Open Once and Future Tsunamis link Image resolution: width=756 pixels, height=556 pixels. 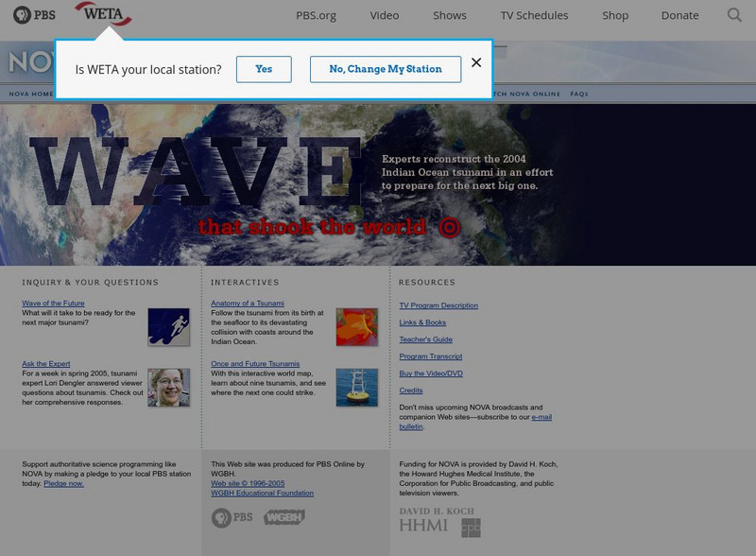pyautogui.click(x=255, y=363)
